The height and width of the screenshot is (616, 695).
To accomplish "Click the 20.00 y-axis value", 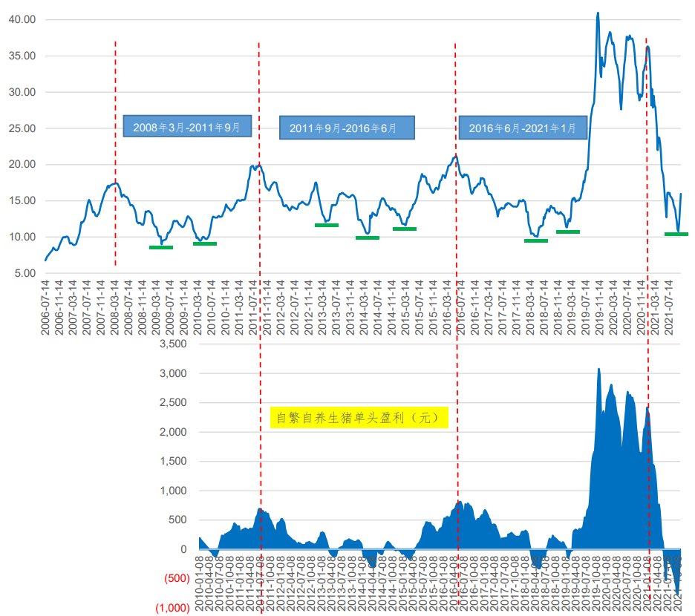I will coord(22,165).
